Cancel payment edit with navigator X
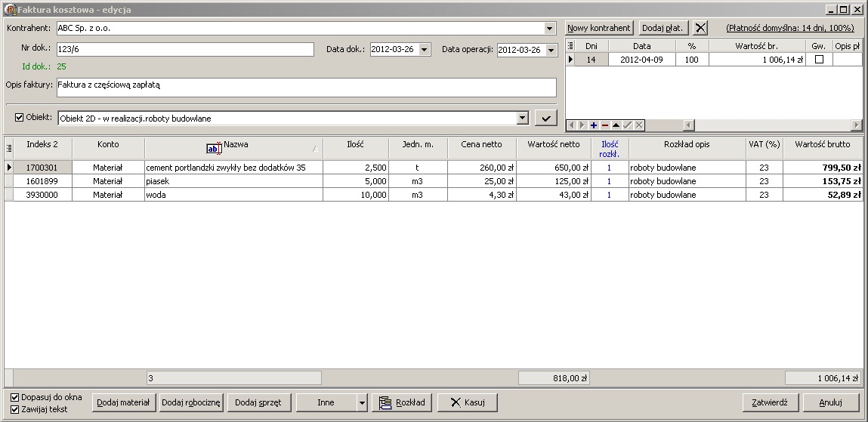 (x=639, y=125)
